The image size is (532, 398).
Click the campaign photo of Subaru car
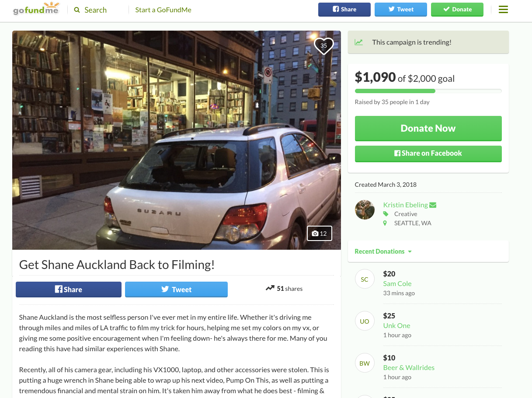tap(176, 140)
